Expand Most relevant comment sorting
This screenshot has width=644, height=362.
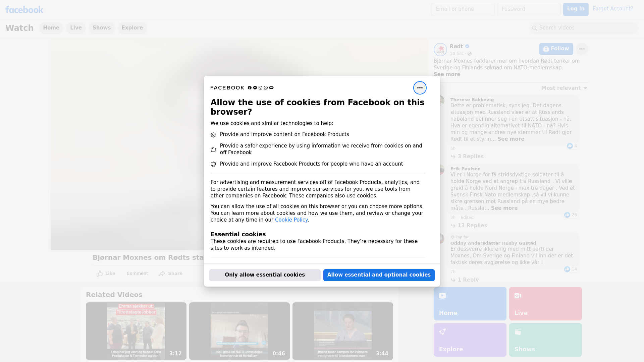tap(564, 88)
